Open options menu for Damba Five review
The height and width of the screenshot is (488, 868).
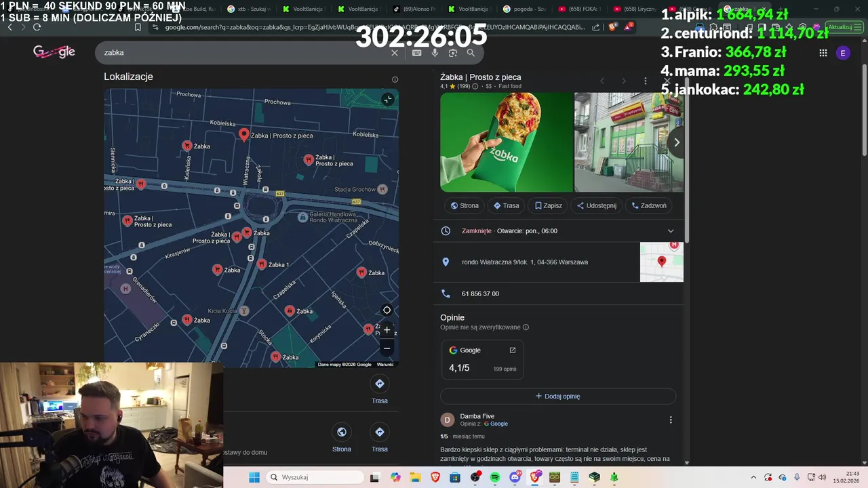point(671,420)
